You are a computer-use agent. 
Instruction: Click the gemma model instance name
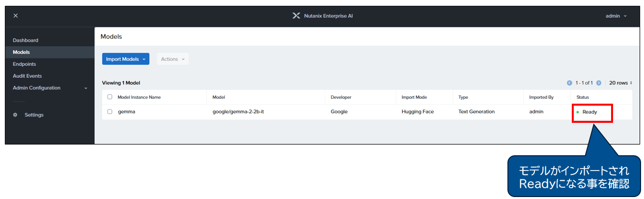point(126,112)
